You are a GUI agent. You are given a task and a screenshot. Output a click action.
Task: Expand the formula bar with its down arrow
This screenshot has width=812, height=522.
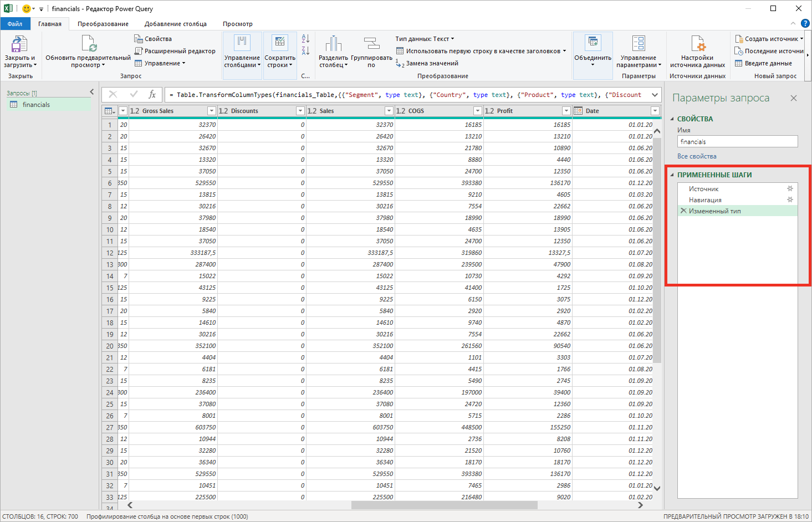(655, 95)
